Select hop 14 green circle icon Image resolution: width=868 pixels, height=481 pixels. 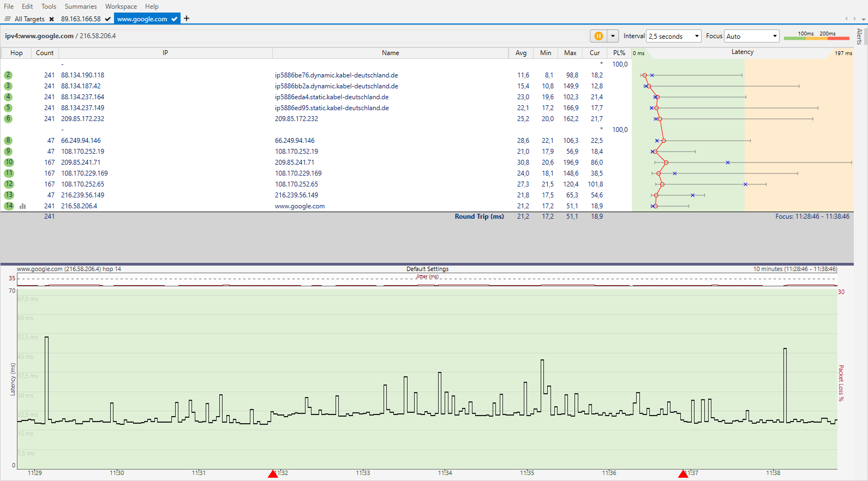(x=9, y=206)
